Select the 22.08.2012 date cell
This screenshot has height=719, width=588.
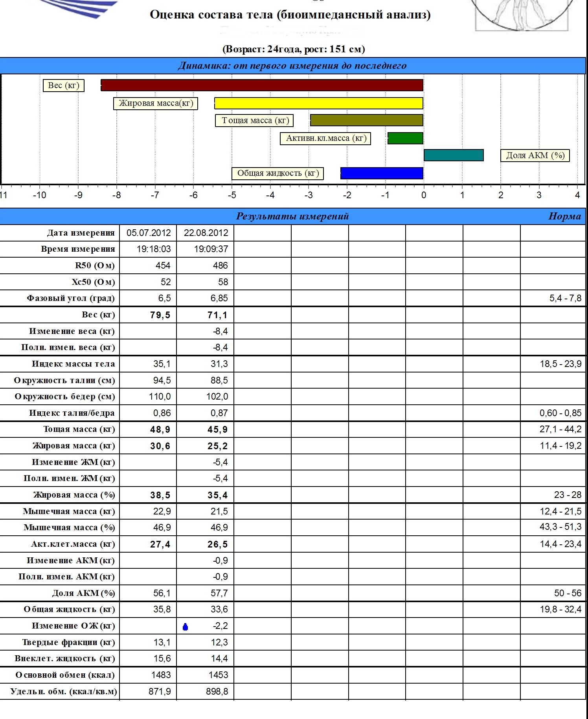206,233
